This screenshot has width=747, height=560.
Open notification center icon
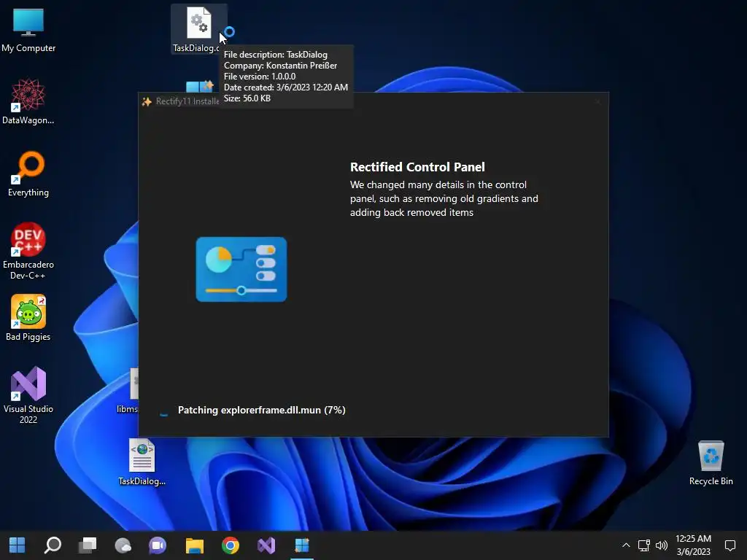[x=729, y=545]
